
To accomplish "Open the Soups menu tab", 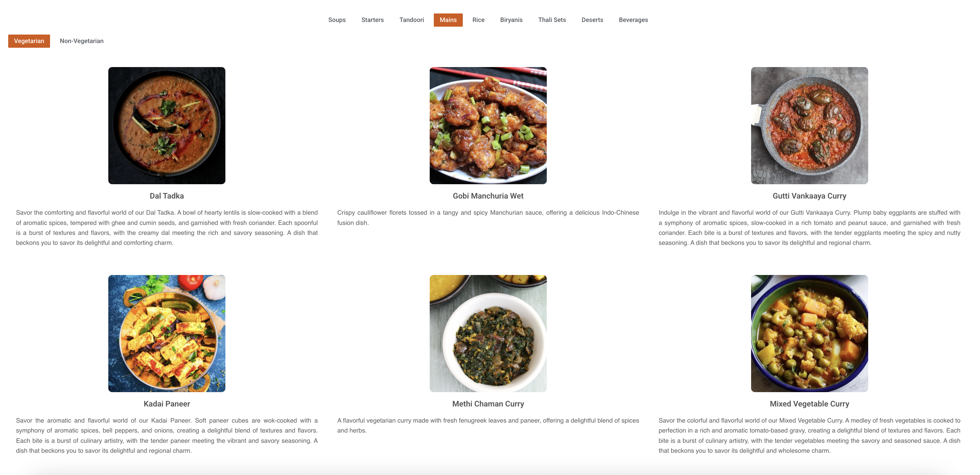I will coord(337,20).
